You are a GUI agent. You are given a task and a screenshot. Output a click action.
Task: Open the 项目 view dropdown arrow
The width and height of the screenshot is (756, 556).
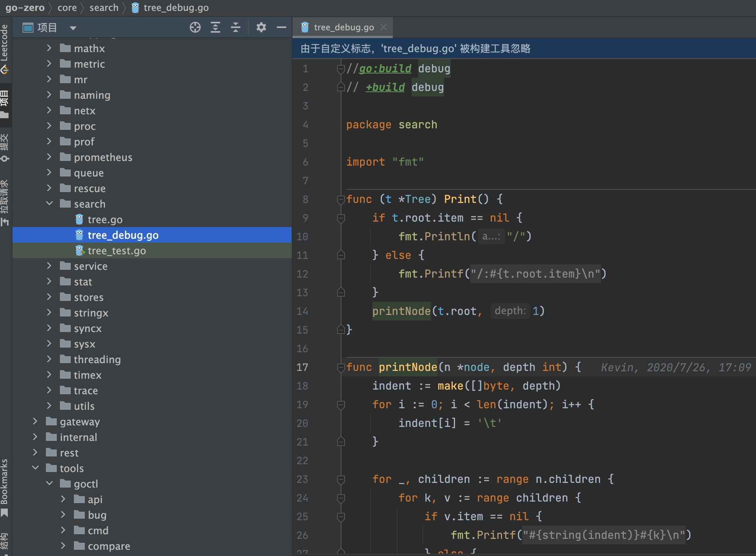coord(73,28)
